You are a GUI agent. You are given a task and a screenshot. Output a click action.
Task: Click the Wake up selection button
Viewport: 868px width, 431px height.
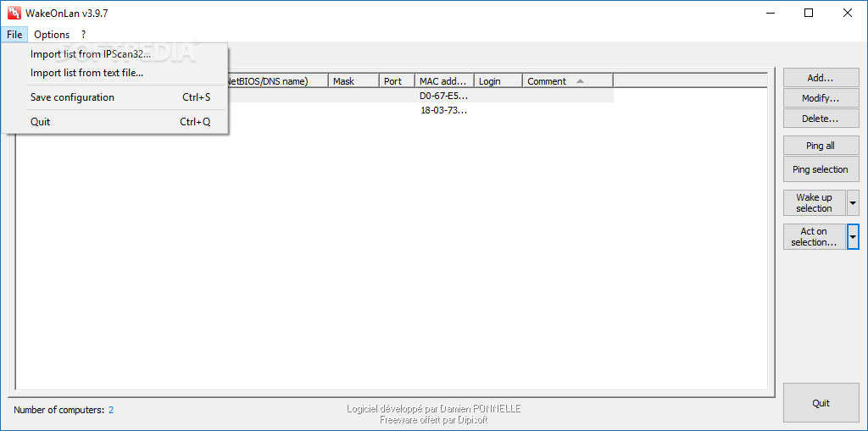[815, 202]
